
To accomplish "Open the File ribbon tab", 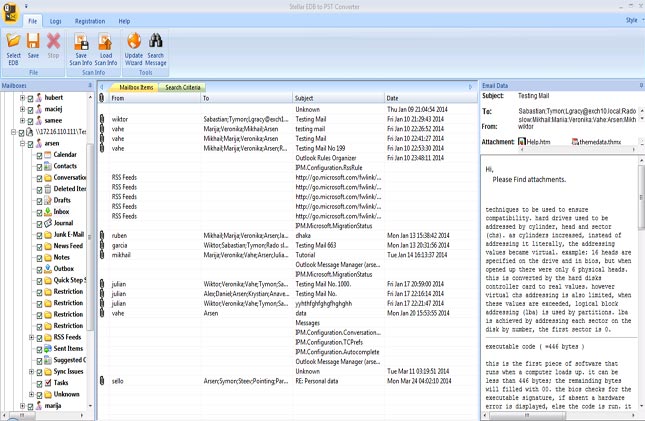I will point(32,21).
